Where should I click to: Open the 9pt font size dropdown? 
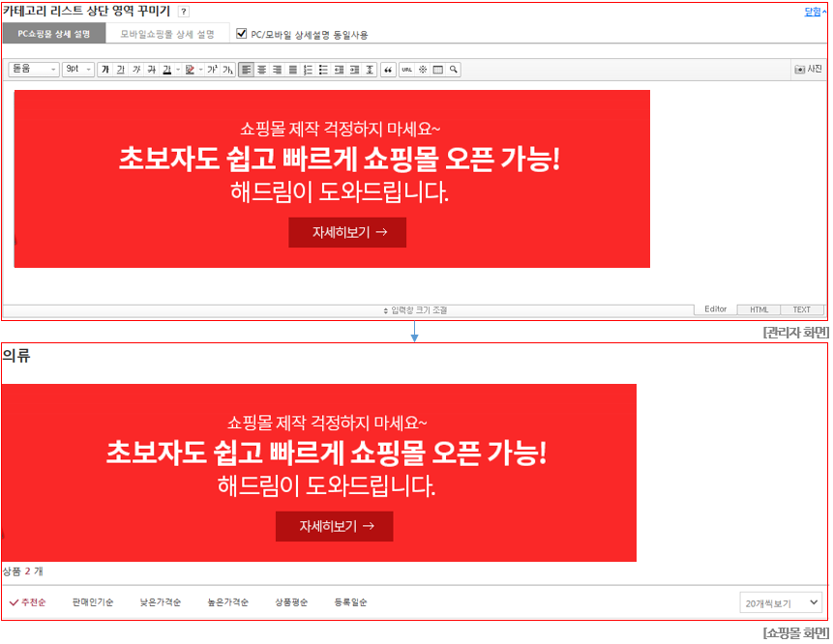(78, 69)
